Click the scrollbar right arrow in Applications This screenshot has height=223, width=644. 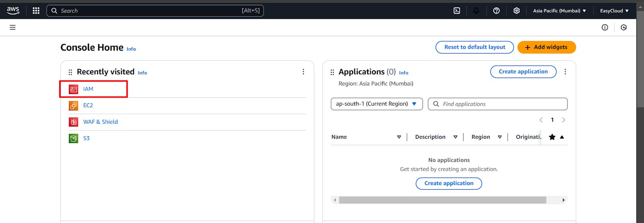pos(563,200)
